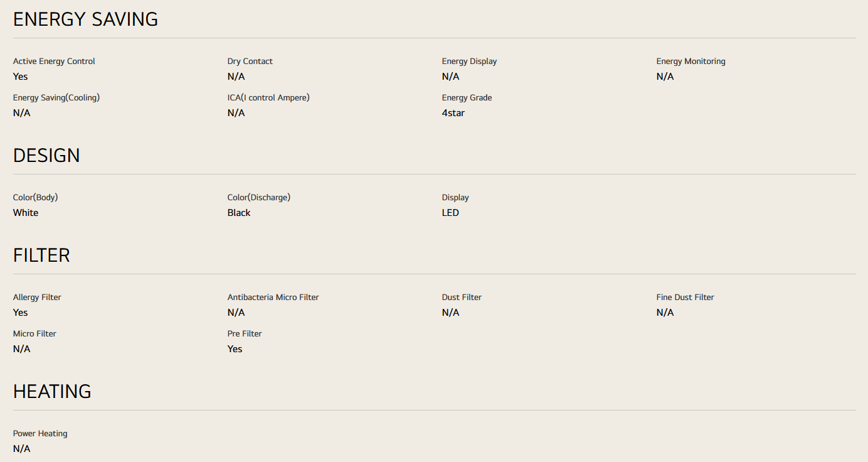Screen dimensions: 868x462
Task: Click the Active Energy Control label
Action: (54, 62)
